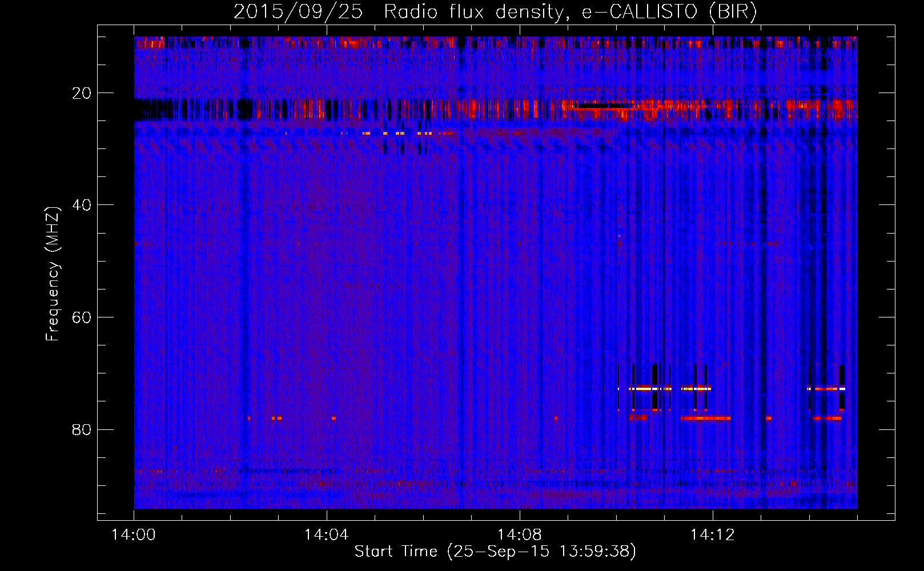The image size is (924, 571).
Task: Click the "20" frequency tick label
Action: [x=82, y=93]
